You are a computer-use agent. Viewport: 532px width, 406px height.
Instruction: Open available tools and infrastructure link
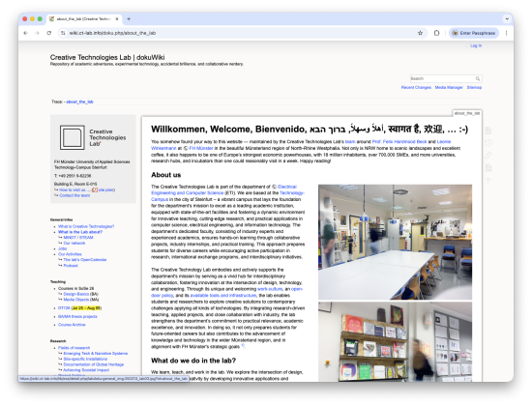pos(223,296)
